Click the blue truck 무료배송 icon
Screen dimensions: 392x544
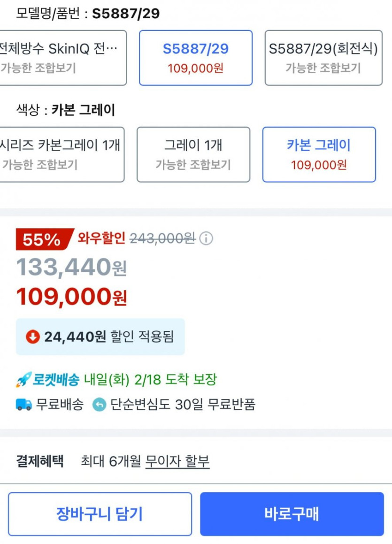pos(24,405)
